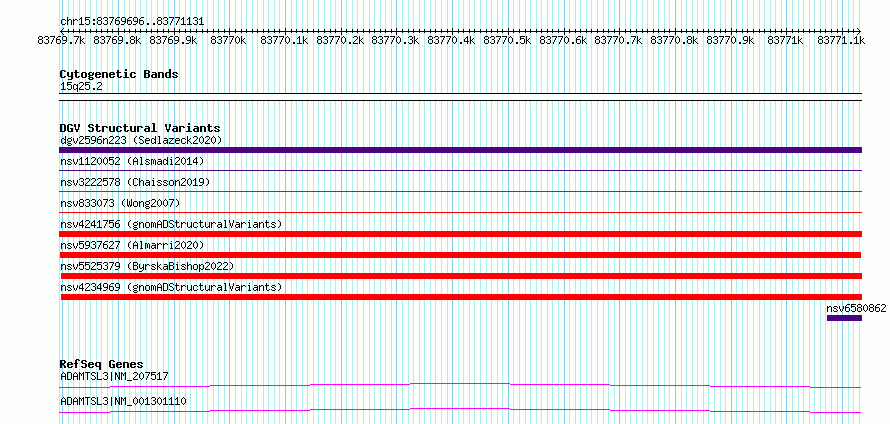Screen dimensions: 890x424
Task: Click the magenta ADAMTSL3 NM_207517 gene line
Action: coord(460,386)
